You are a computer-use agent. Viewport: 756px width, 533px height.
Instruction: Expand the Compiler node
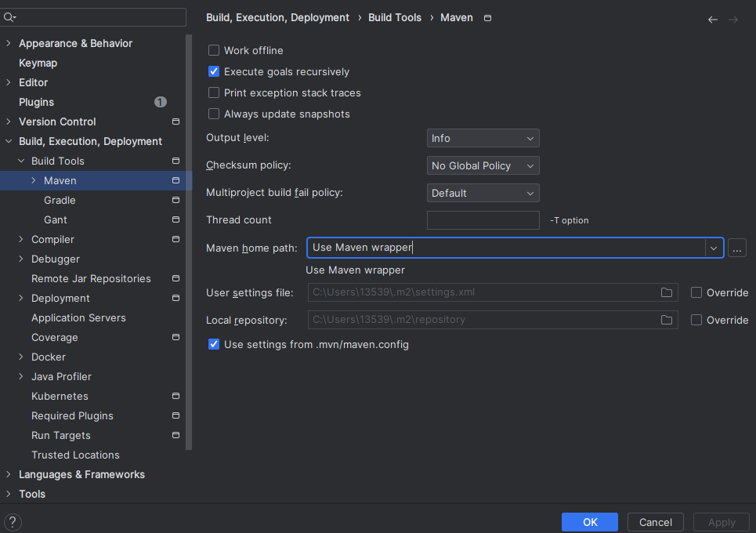tap(20, 239)
